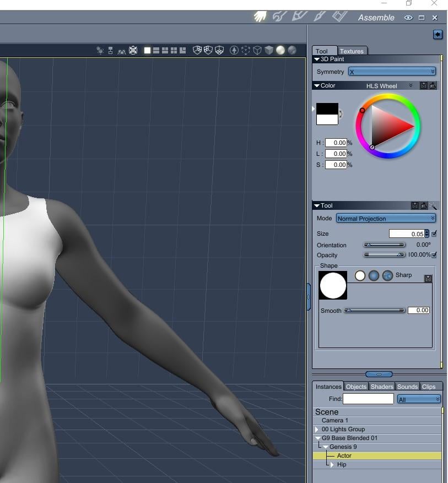This screenshot has height=483, width=448.
Task: Click the eye icon beside Assemble
Action: (x=408, y=18)
